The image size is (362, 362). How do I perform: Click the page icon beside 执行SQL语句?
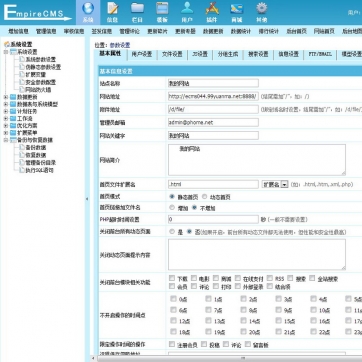click(x=22, y=170)
